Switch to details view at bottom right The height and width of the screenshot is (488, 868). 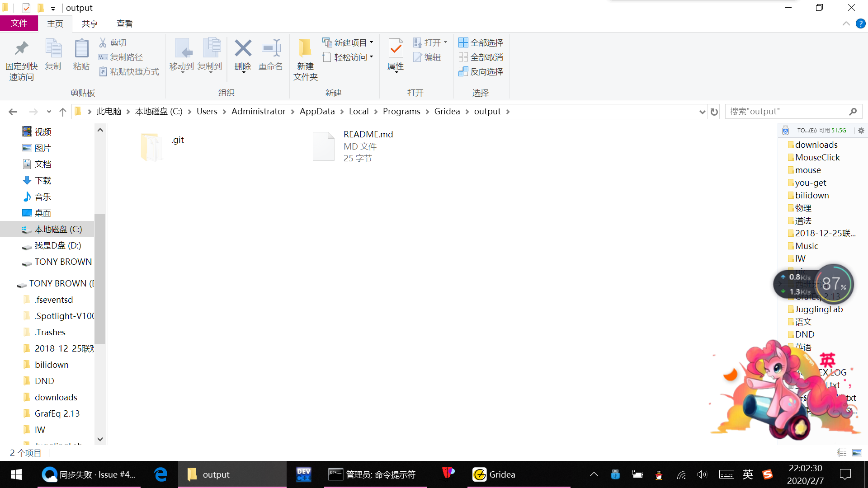tap(841, 452)
